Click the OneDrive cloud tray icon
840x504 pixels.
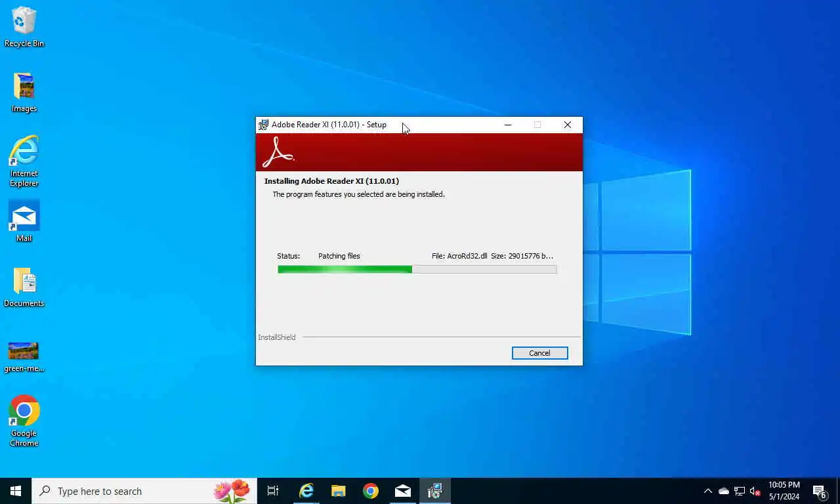[724, 491]
